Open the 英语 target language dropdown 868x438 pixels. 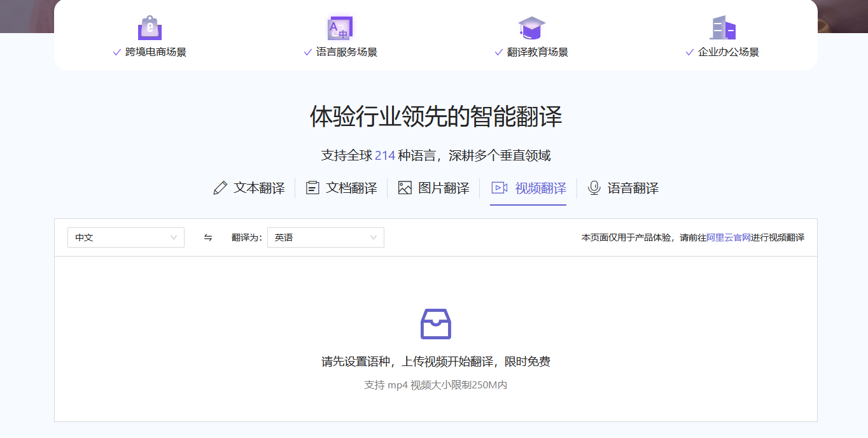[326, 237]
